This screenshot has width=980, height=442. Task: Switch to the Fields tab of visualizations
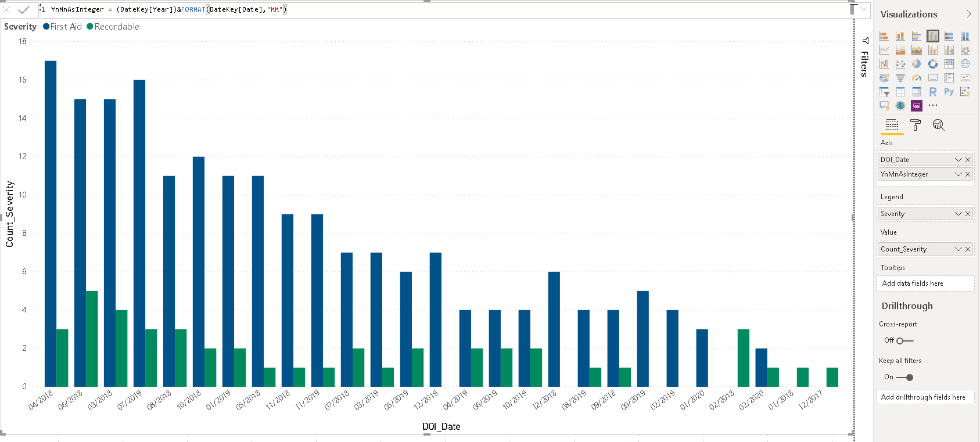(892, 125)
